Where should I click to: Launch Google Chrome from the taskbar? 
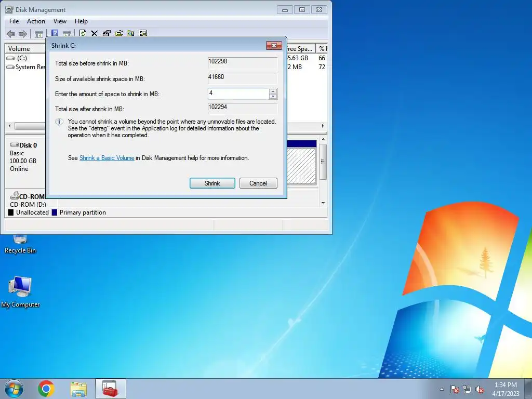[46, 389]
